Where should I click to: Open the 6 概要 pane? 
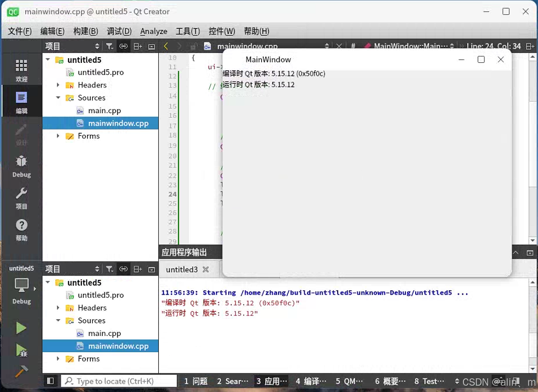point(390,382)
